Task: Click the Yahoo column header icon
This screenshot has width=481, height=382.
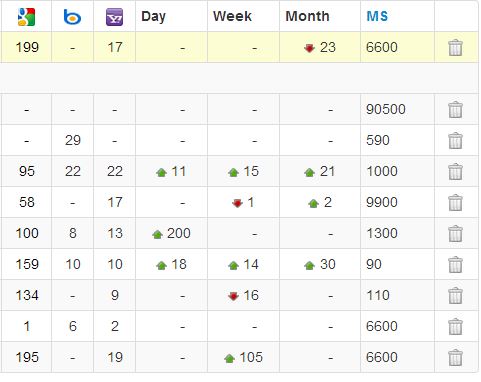Action: [x=114, y=17]
